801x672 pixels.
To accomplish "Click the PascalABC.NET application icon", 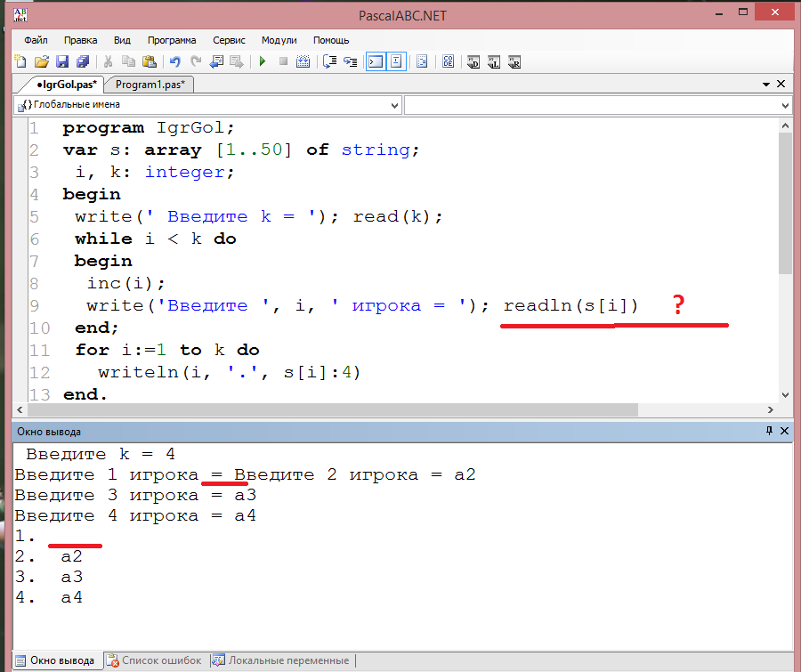I will 20,15.
